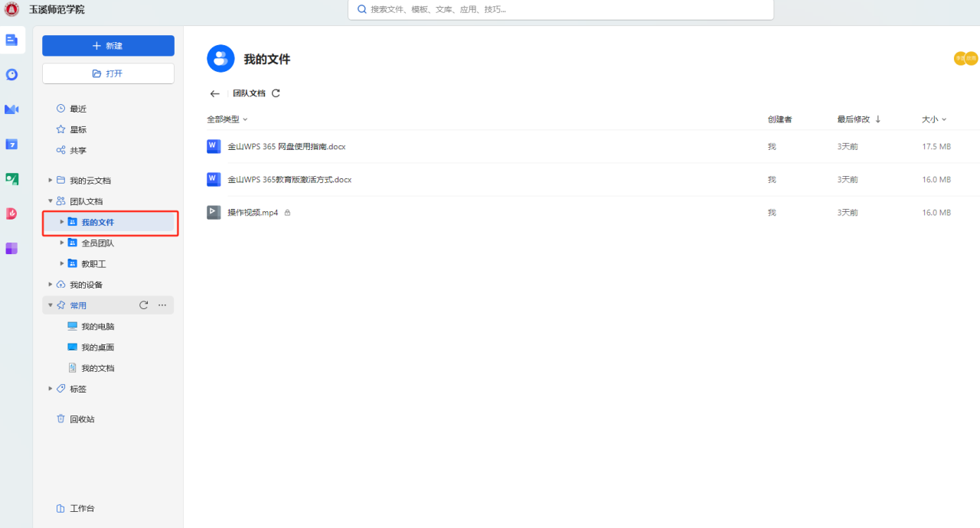Screen dimensions: 980x528
Task: Open the more options dots beside 常用
Action: point(162,305)
